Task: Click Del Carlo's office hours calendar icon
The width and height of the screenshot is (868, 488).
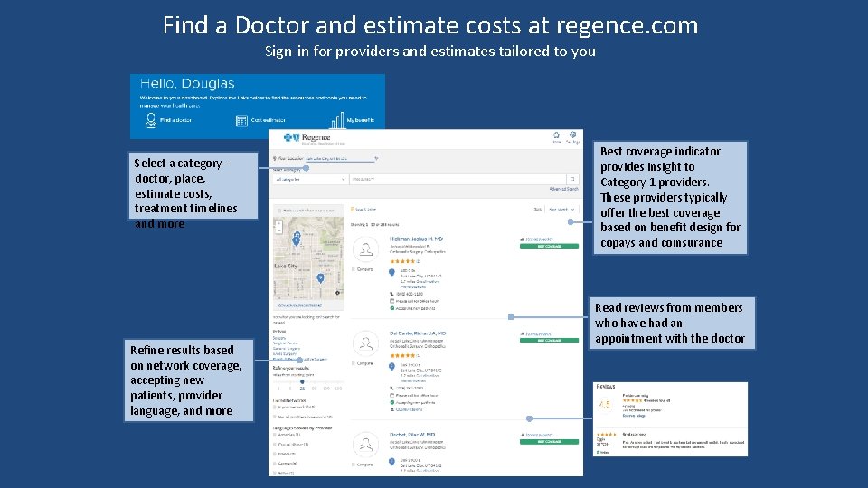Action: tap(392, 396)
